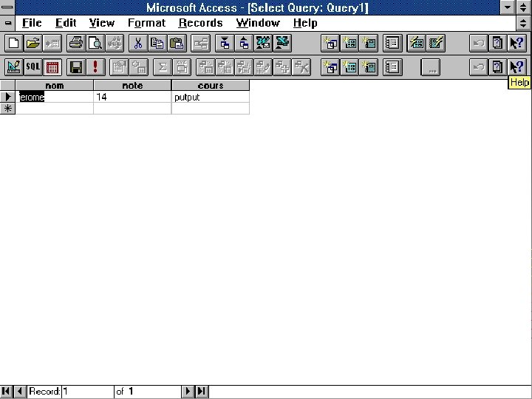Select the Datasheet View grid icon
532x399 pixels.
pyautogui.click(x=52, y=67)
